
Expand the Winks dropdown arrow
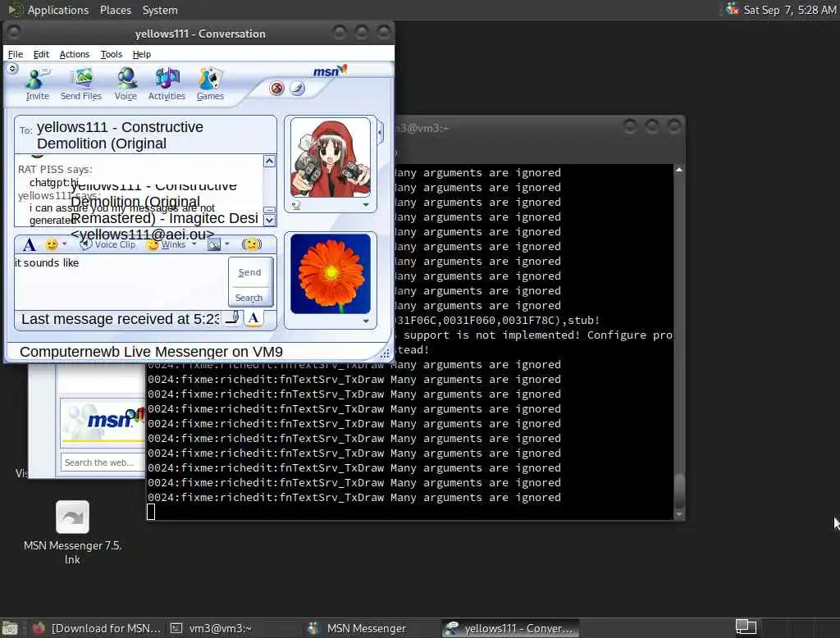pos(194,244)
